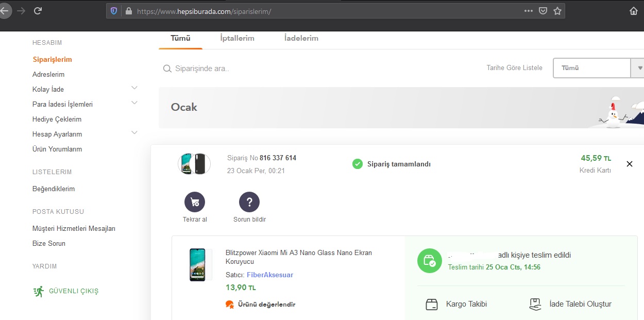Go to Adreslerim in the sidebar

(x=48, y=75)
